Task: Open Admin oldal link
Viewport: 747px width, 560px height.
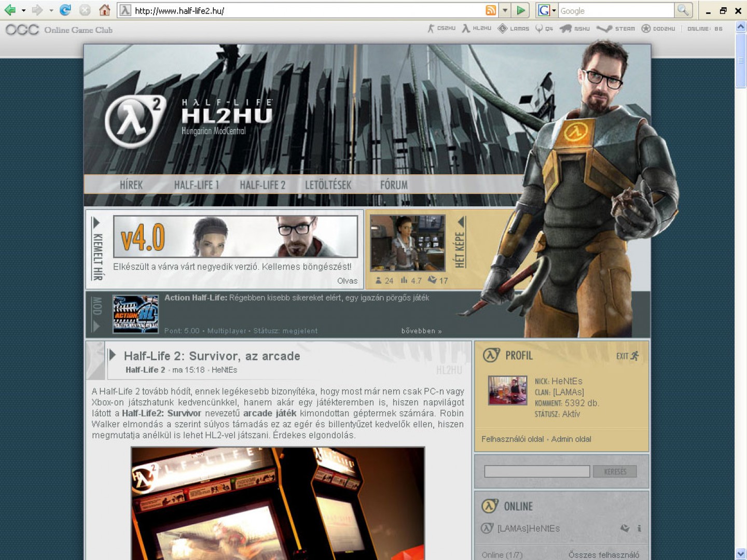Action: (x=571, y=439)
